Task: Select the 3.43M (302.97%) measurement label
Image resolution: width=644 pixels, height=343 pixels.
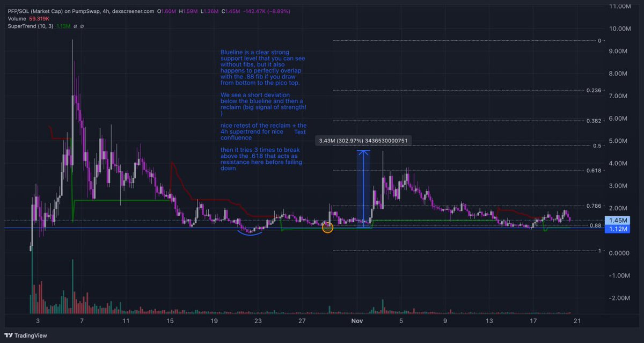Action: point(364,141)
